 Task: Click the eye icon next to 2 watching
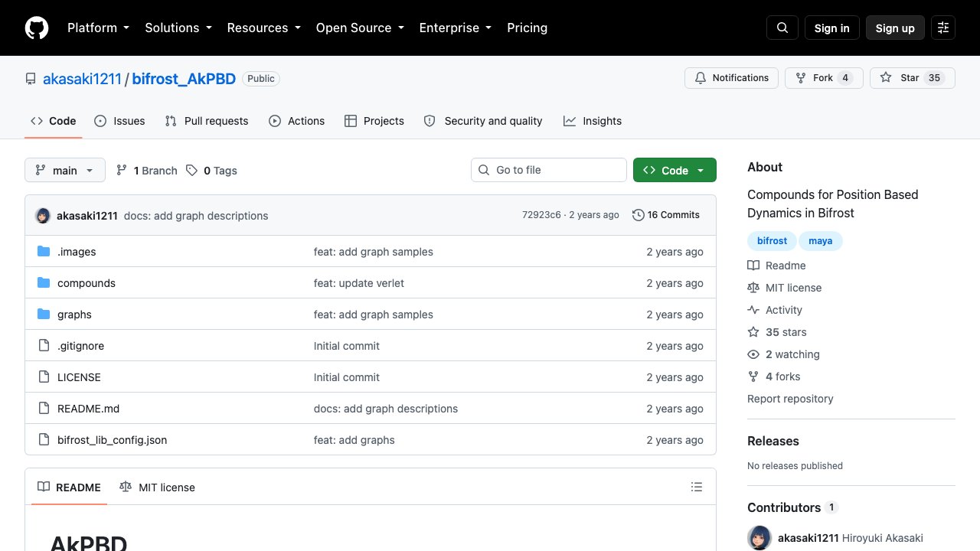point(753,354)
